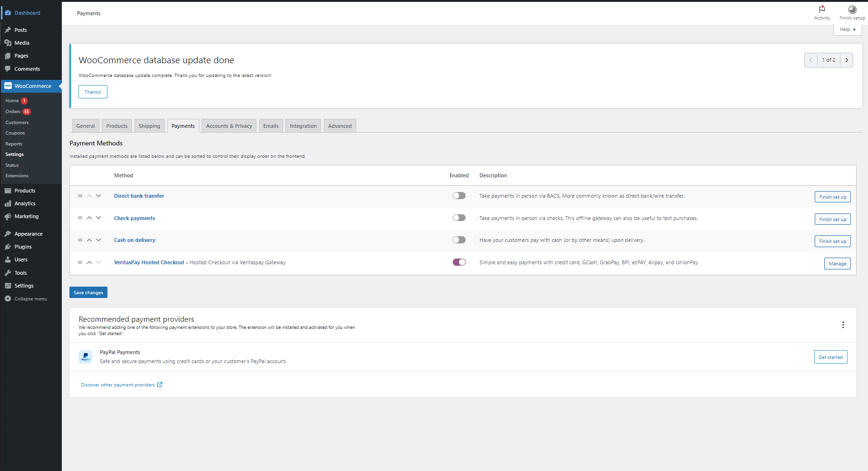Open the Direct bank transfer link
868x471 pixels.
tap(139, 196)
